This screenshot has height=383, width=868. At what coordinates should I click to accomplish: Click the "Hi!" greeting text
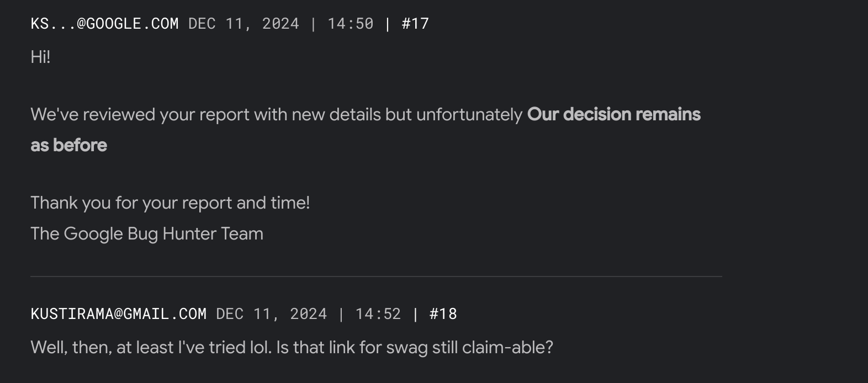(40, 57)
